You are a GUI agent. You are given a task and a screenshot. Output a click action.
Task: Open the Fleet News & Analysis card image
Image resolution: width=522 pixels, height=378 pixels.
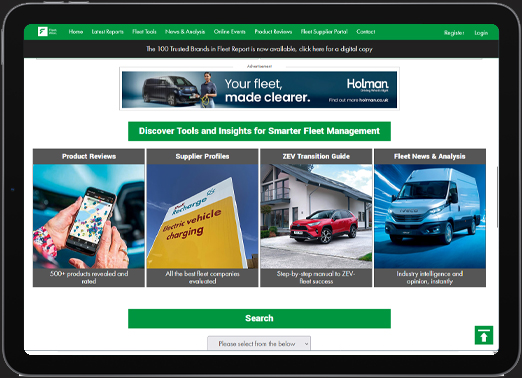(x=430, y=216)
